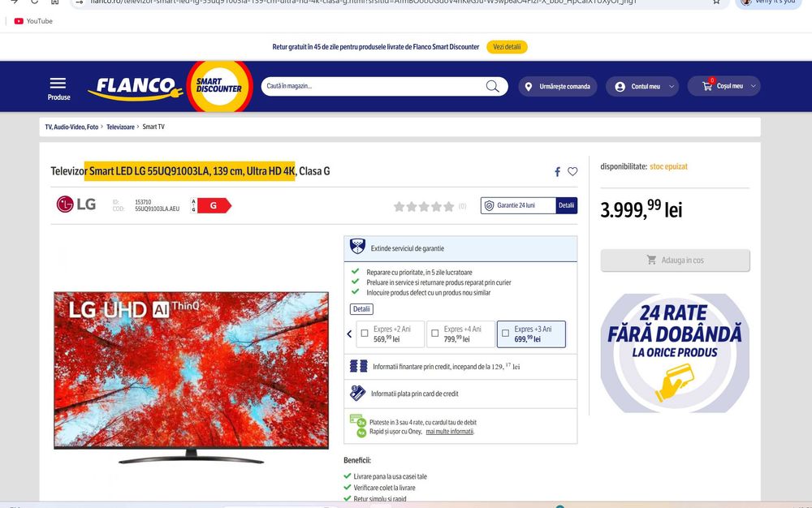Check Expres +3 Ani warranty option
Viewport: 812px width, 508px height.
click(505, 334)
